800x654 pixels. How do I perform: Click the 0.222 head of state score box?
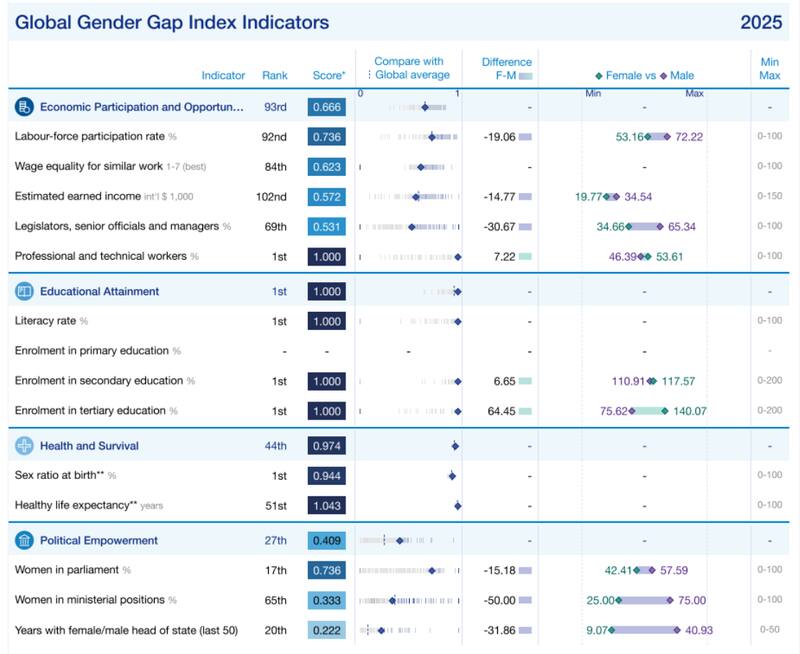(327, 630)
